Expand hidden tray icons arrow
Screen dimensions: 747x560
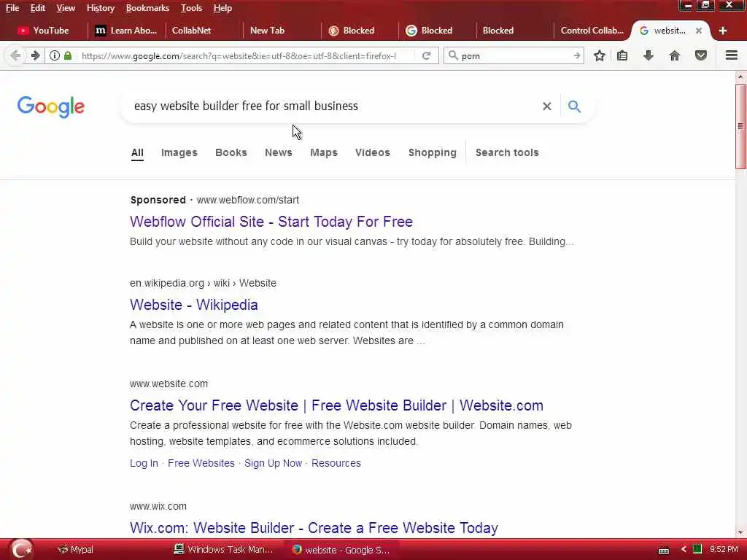coord(684,550)
